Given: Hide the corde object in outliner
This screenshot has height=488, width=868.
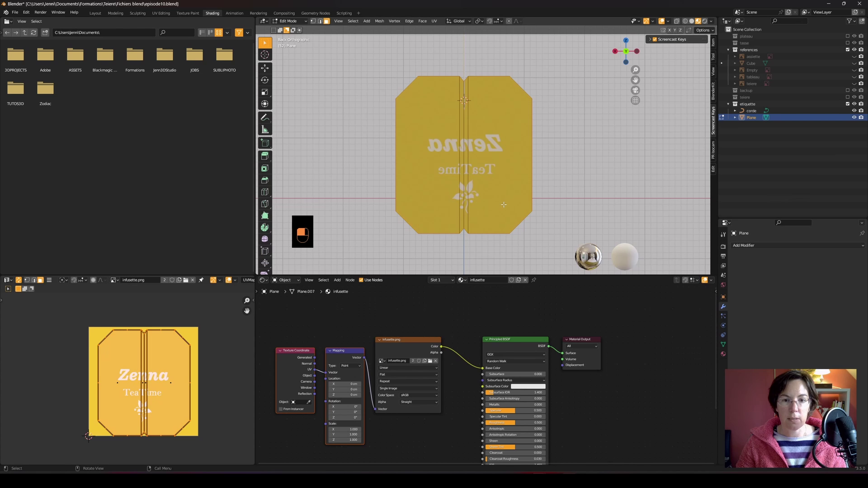Looking at the screenshot, I should 854,111.
